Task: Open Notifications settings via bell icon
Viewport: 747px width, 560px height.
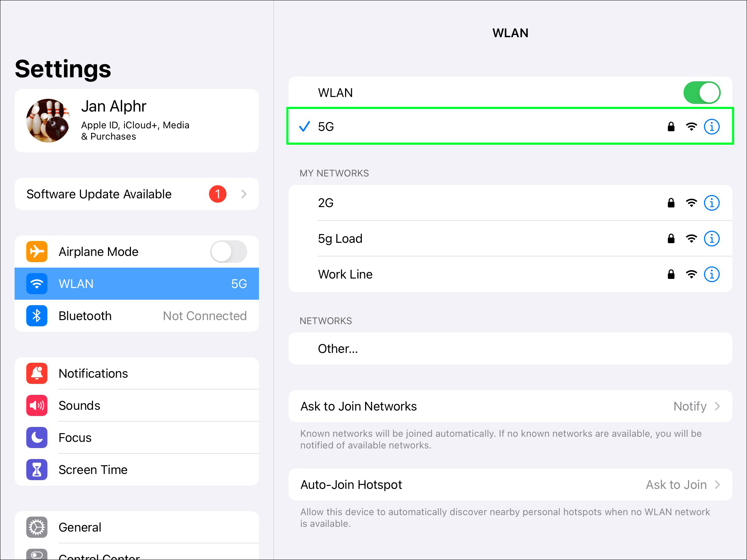Action: pyautogui.click(x=37, y=373)
